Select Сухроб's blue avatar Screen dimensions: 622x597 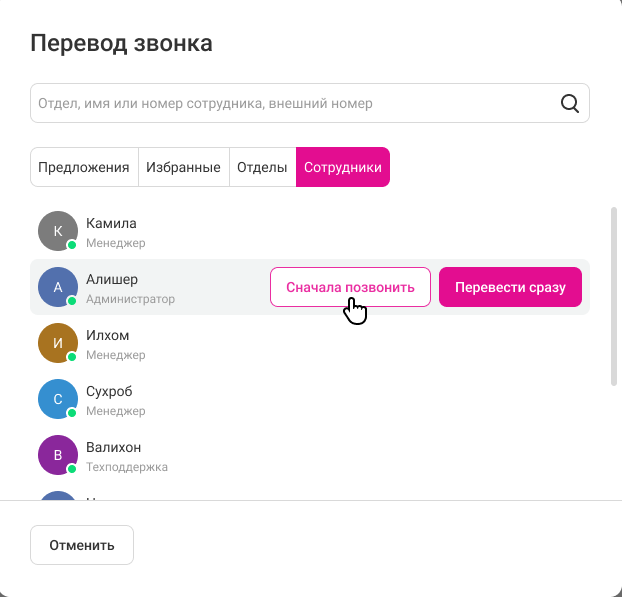tap(58, 399)
